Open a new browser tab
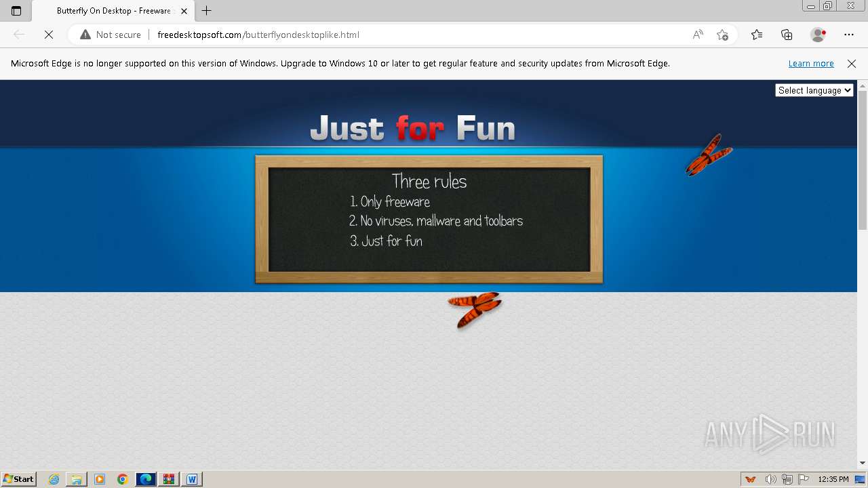868x488 pixels. tap(207, 11)
